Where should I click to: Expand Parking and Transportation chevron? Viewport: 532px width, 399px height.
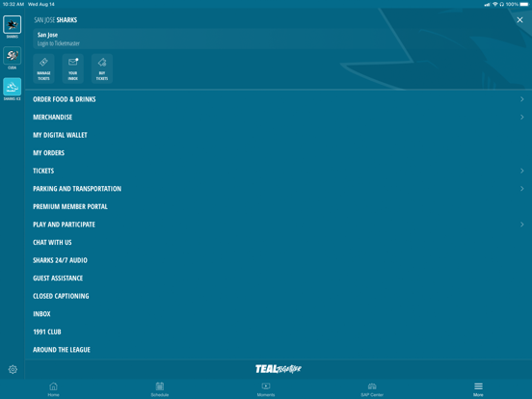click(521, 189)
